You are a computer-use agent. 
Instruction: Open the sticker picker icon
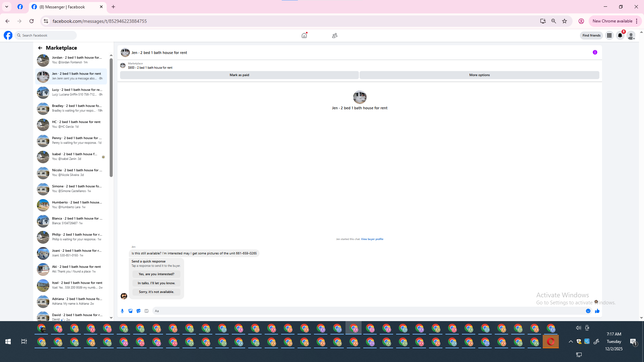coord(139,311)
